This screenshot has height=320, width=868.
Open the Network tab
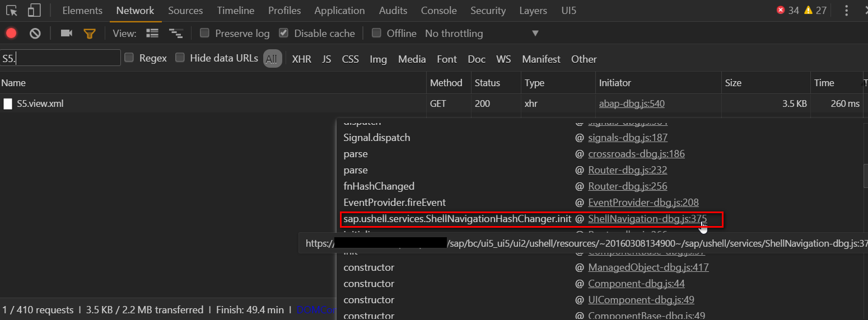click(135, 11)
